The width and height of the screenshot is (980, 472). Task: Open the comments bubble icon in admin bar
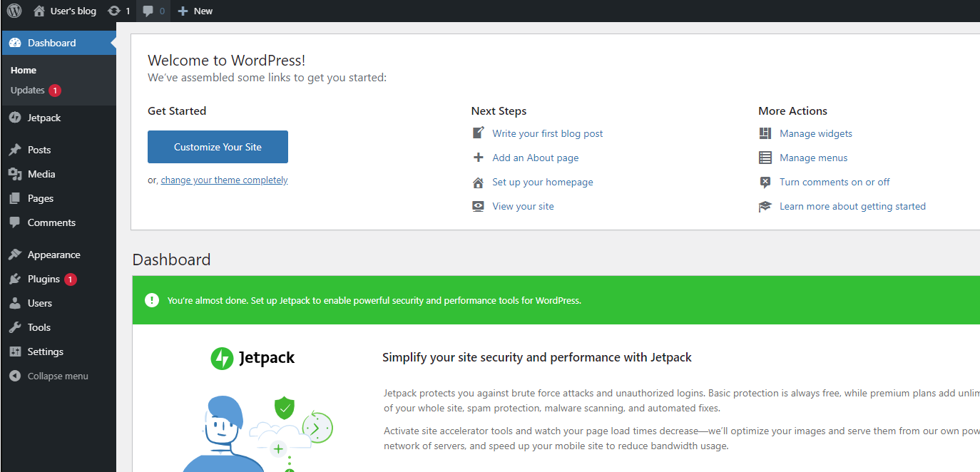148,11
